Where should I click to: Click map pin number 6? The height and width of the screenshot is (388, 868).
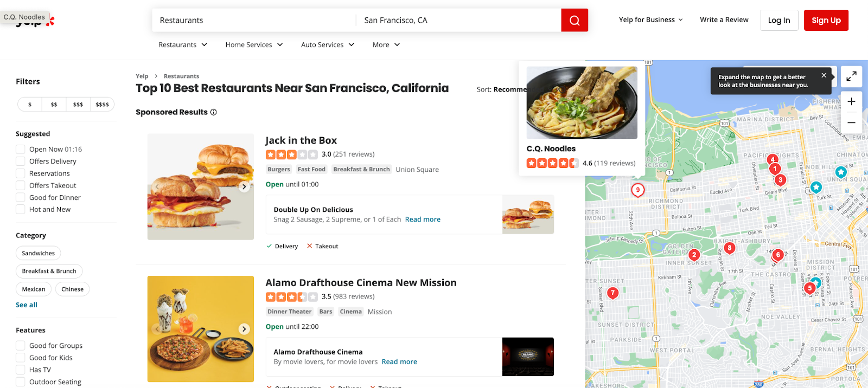[778, 255]
